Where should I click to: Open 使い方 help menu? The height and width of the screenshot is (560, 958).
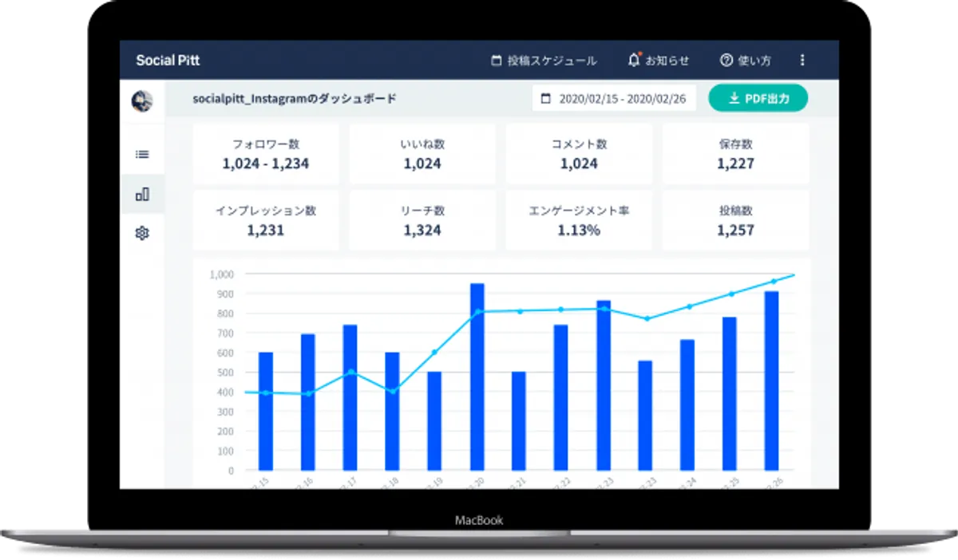pos(746,60)
